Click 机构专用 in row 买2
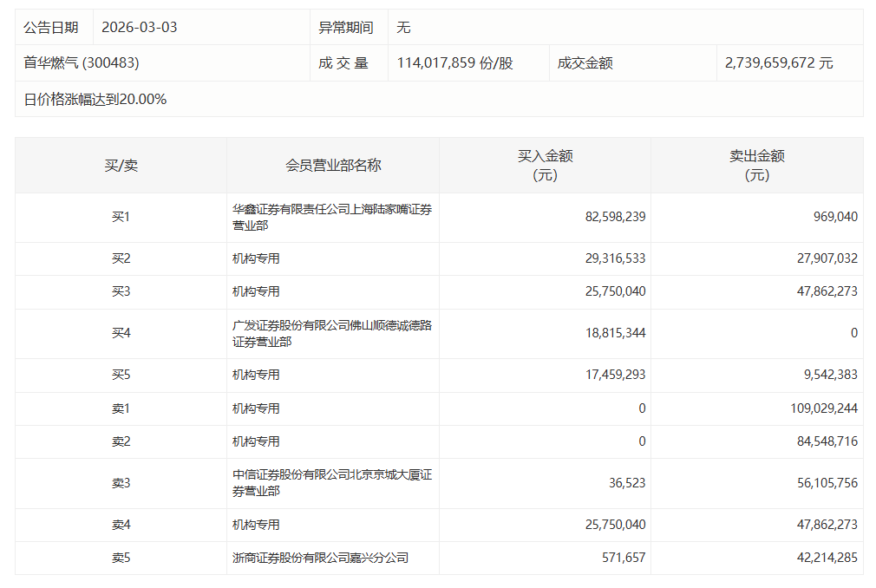Image resolution: width=876 pixels, height=588 pixels. click(x=251, y=259)
